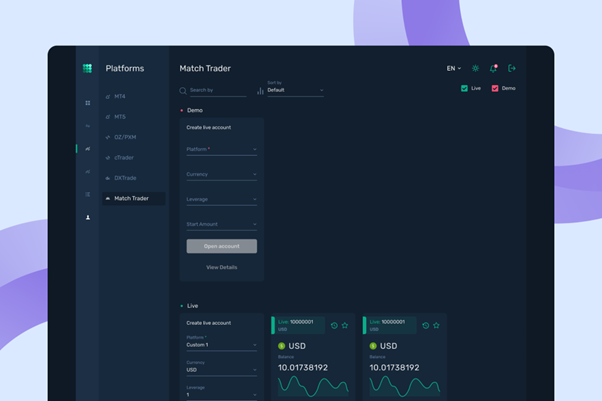
Task: Click the Live: 10000001 label on the left card
Action: 296,322
